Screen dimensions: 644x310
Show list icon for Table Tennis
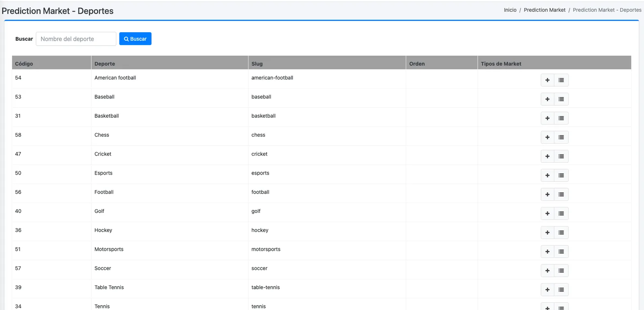[x=561, y=290]
